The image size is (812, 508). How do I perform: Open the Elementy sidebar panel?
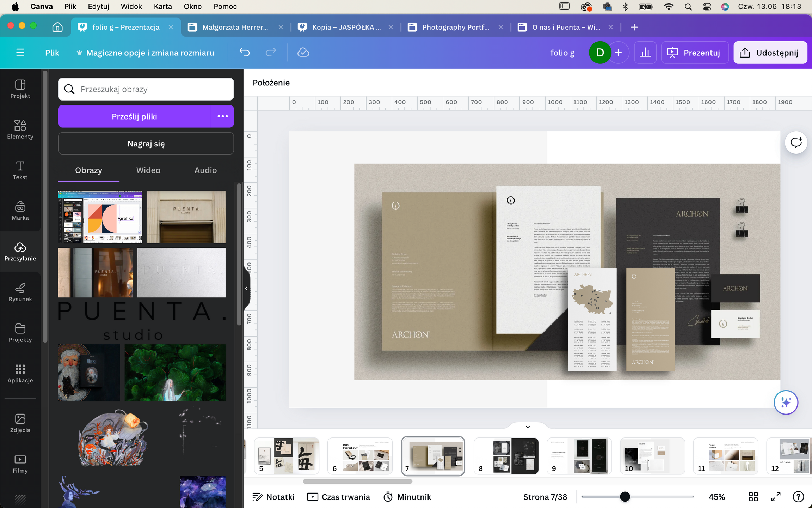click(x=20, y=129)
